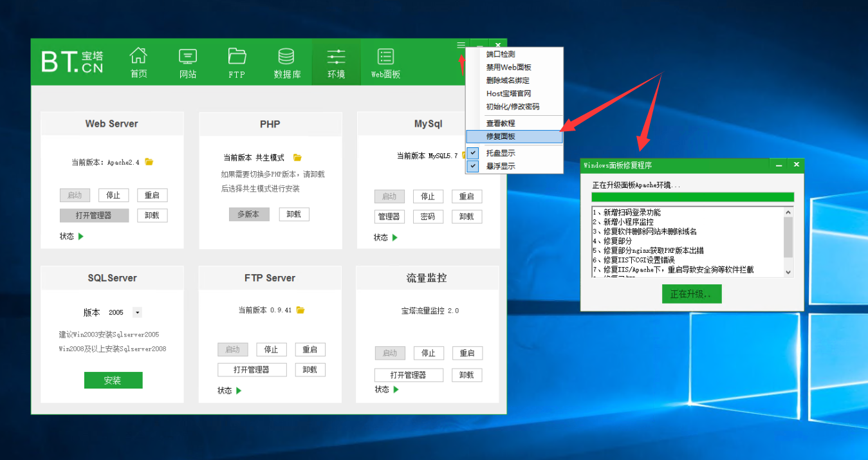Viewport: 868px width, 460px height.
Task: Open the 数据库 database section
Action: (x=287, y=62)
